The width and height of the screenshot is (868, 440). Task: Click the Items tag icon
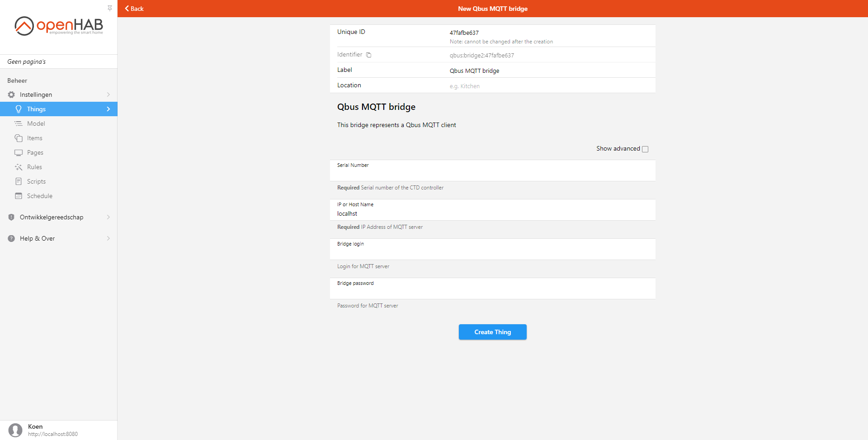(x=19, y=138)
